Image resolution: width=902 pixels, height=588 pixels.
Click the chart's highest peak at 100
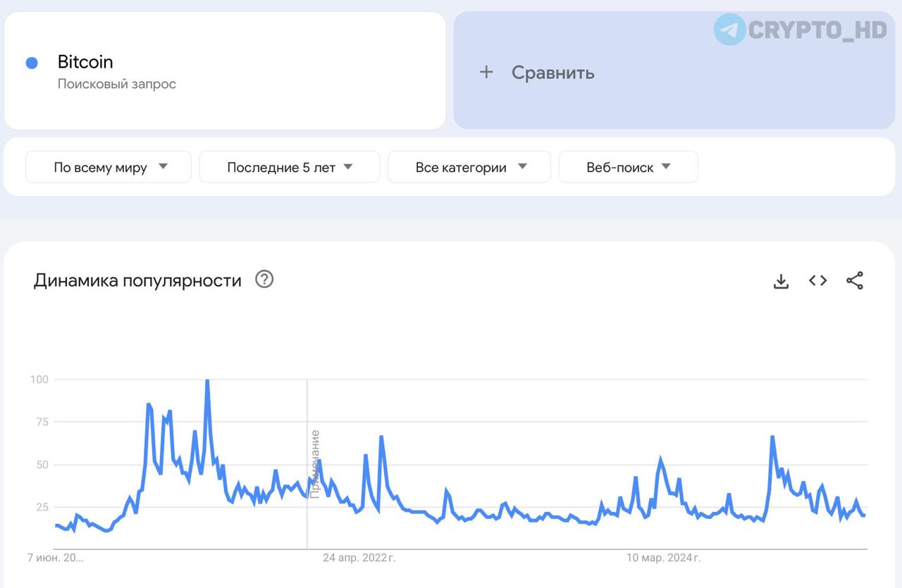[207, 380]
